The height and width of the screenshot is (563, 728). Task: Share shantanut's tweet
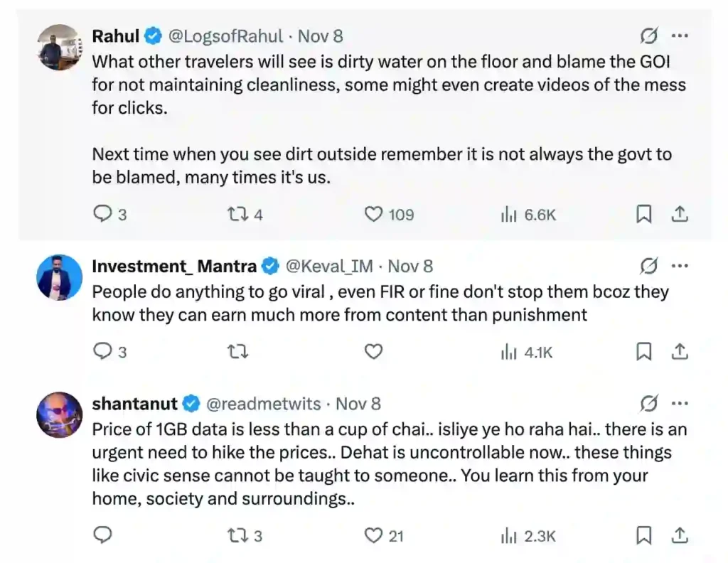click(679, 535)
